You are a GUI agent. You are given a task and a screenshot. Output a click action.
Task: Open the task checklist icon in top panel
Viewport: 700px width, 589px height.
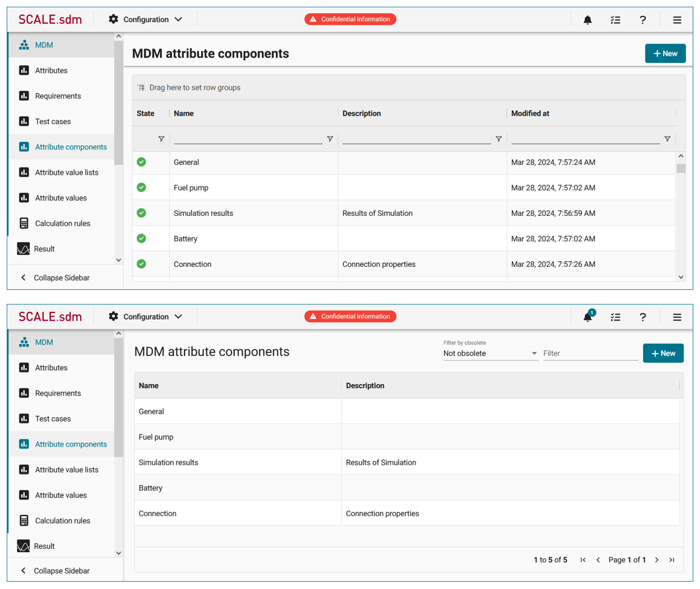click(615, 19)
